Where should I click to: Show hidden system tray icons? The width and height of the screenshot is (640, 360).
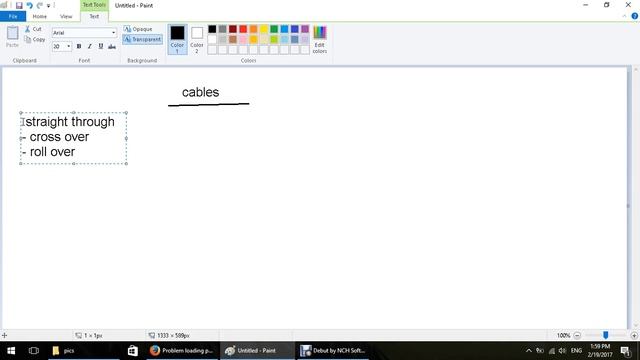point(529,351)
